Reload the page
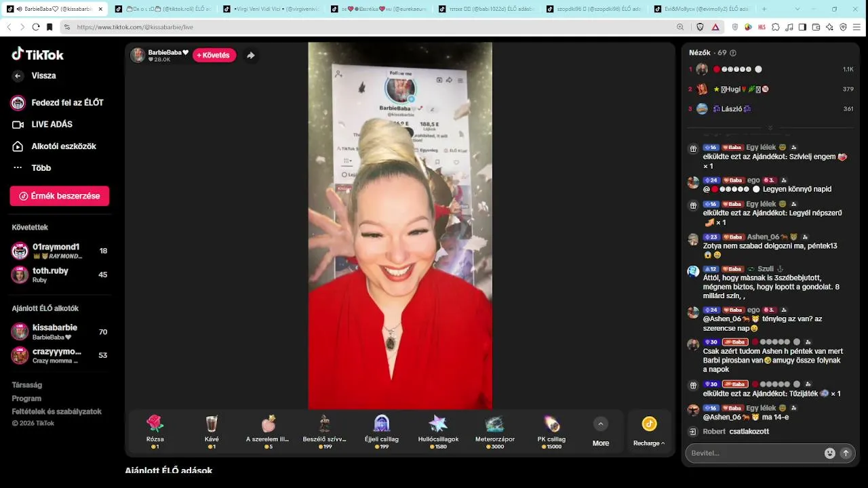The height and width of the screenshot is (488, 868). coord(36,27)
